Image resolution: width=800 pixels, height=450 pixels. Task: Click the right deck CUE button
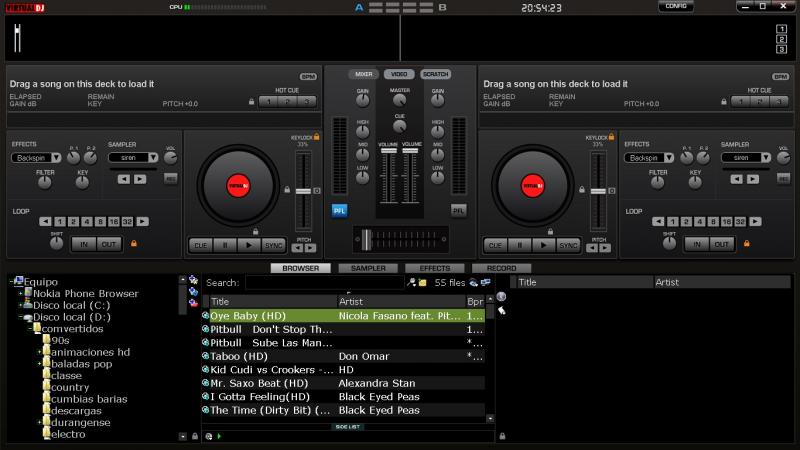point(495,245)
